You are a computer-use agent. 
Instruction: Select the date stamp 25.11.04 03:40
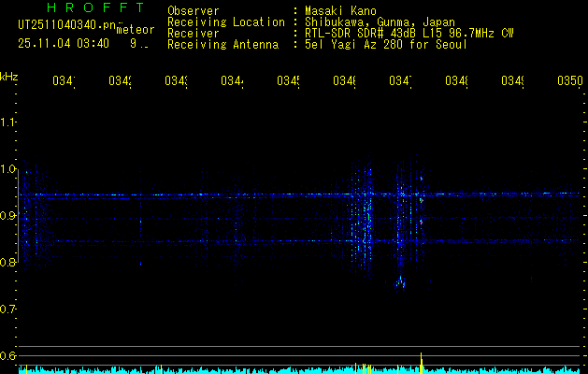(64, 44)
